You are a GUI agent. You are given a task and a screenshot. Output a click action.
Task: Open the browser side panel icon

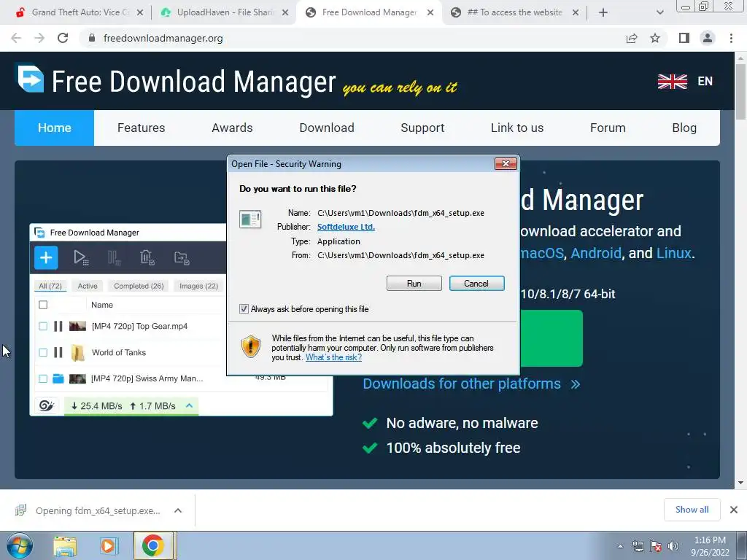(x=684, y=38)
